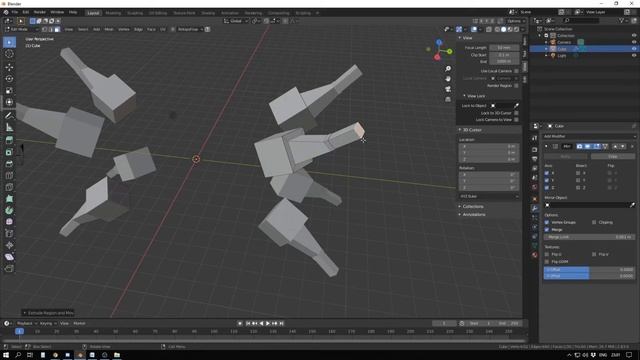Toggle Render Region checkbox
This screenshot has width=640, height=360.
(x=516, y=86)
